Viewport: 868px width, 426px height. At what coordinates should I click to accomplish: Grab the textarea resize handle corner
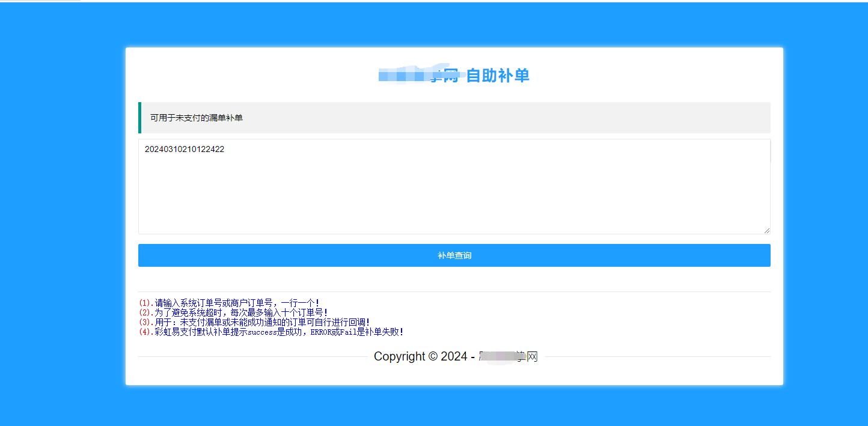tap(766, 230)
